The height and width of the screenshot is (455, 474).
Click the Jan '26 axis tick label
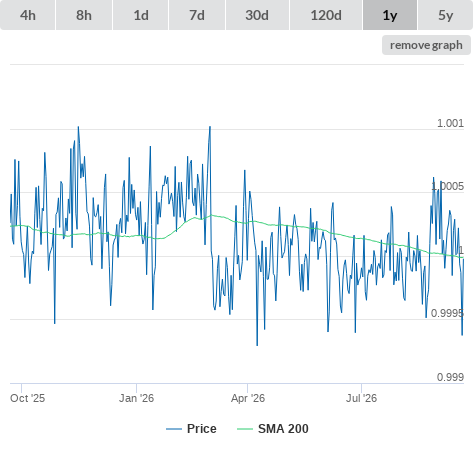click(136, 398)
